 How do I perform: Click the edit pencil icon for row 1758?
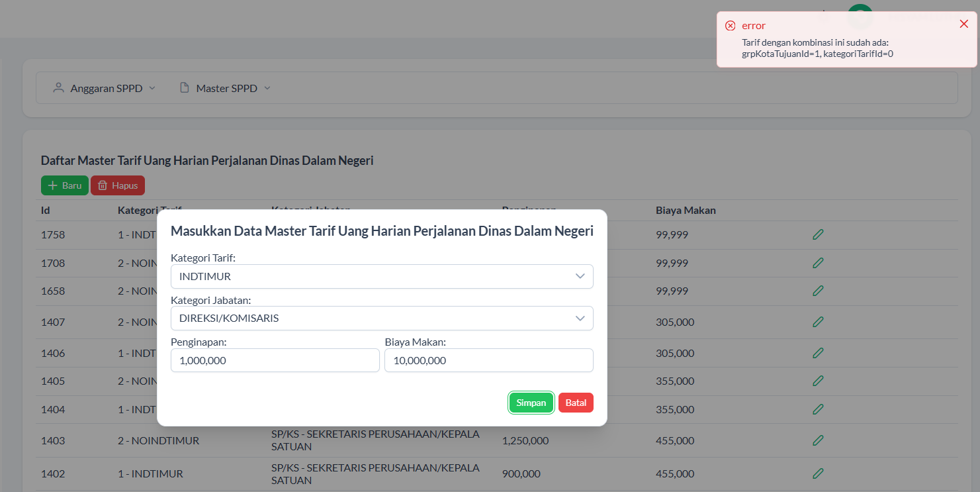pyautogui.click(x=818, y=234)
